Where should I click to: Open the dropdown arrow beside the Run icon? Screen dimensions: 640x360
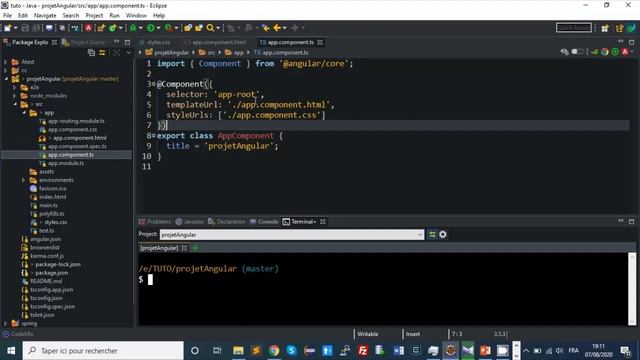(158, 28)
